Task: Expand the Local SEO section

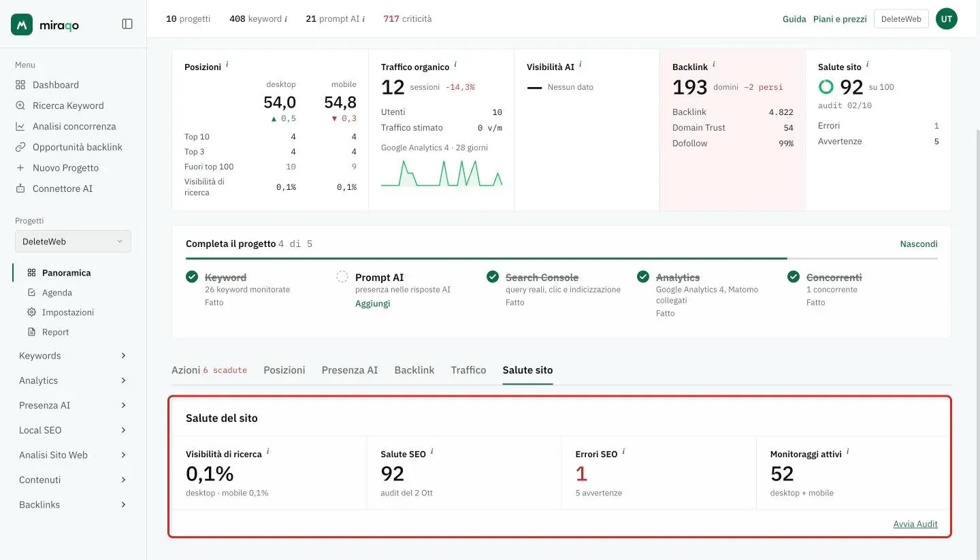Action: [73, 430]
